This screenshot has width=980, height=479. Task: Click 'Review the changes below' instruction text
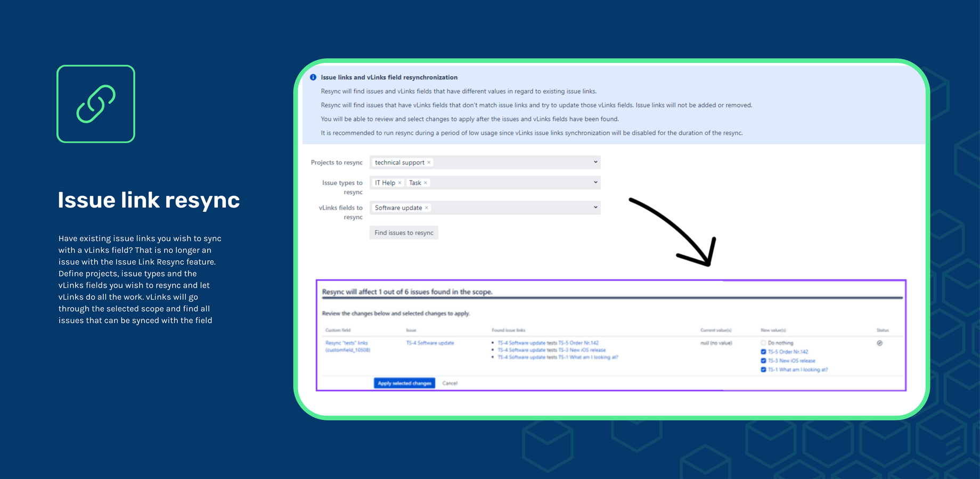click(396, 313)
